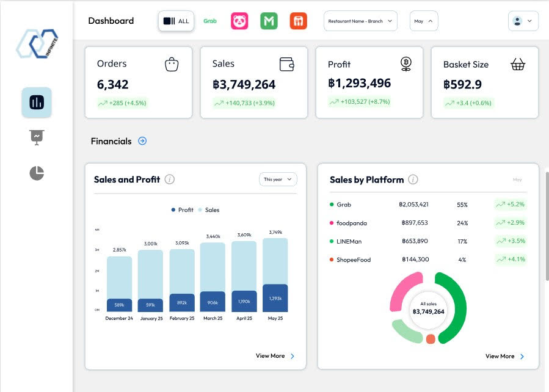Click the info icon beside Sales by Platform
This screenshot has height=392, width=549.
coord(413,180)
